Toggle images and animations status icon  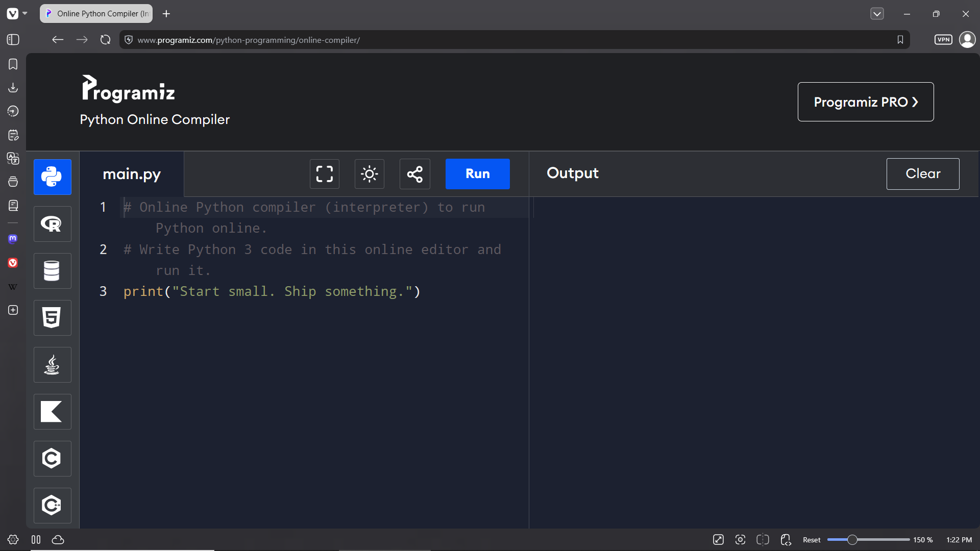(718, 540)
